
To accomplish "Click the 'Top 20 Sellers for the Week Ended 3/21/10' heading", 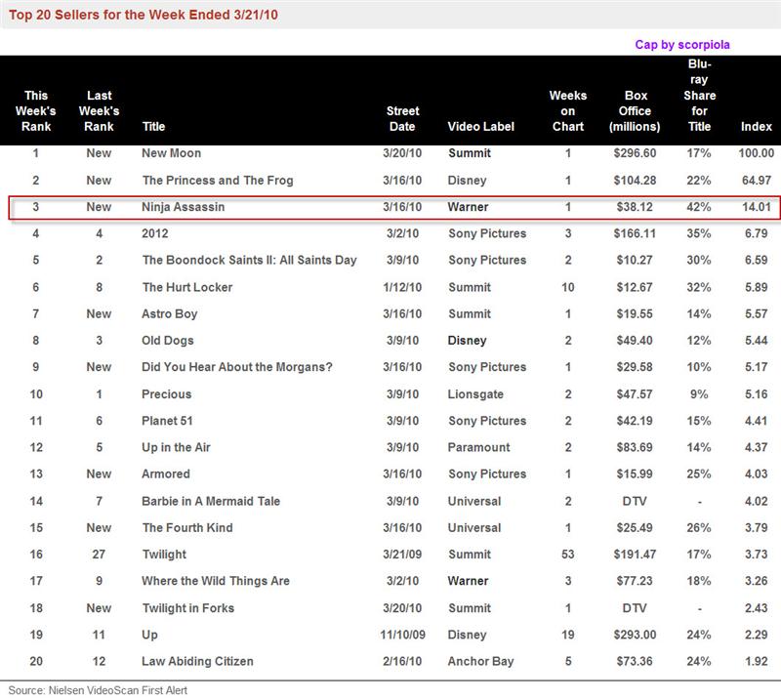I will click(x=144, y=15).
